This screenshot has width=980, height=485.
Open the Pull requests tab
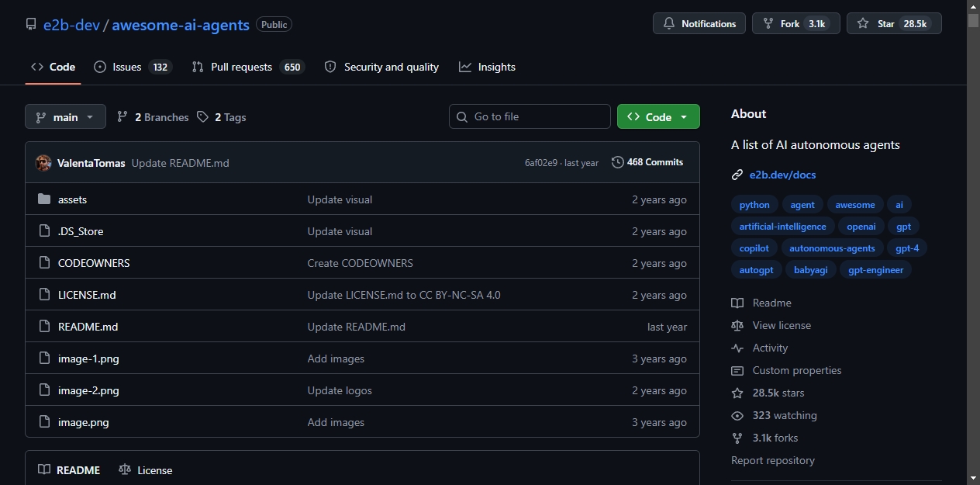coord(248,67)
